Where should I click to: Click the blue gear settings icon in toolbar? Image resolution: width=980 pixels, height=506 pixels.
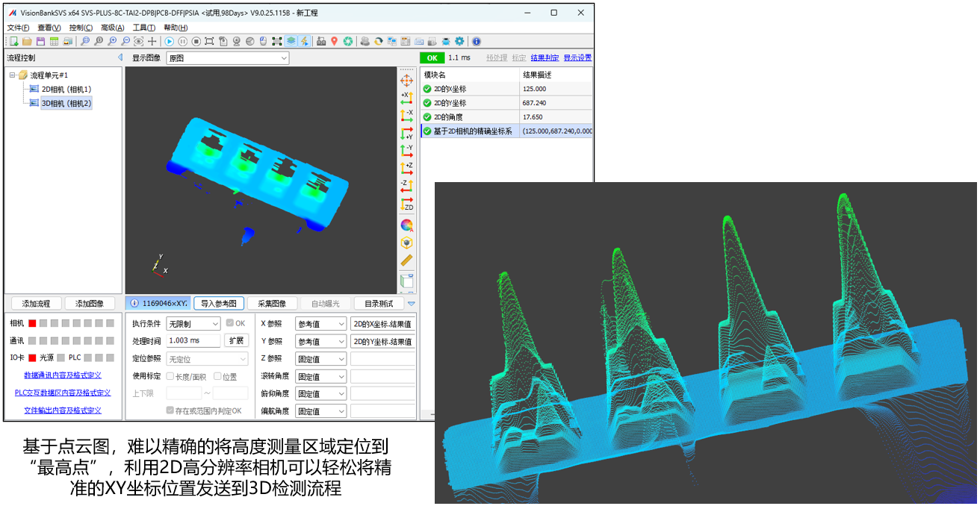[459, 42]
